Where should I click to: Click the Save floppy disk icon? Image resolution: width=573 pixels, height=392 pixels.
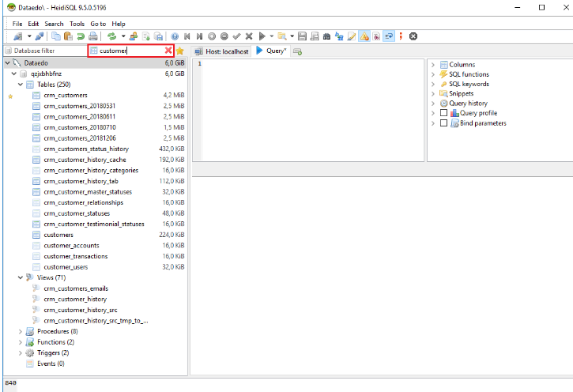(x=302, y=36)
